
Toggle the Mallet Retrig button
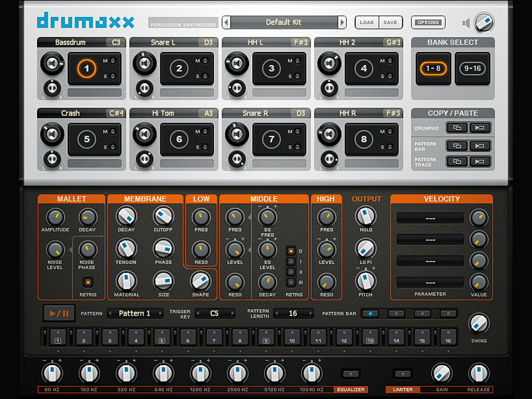[x=88, y=282]
